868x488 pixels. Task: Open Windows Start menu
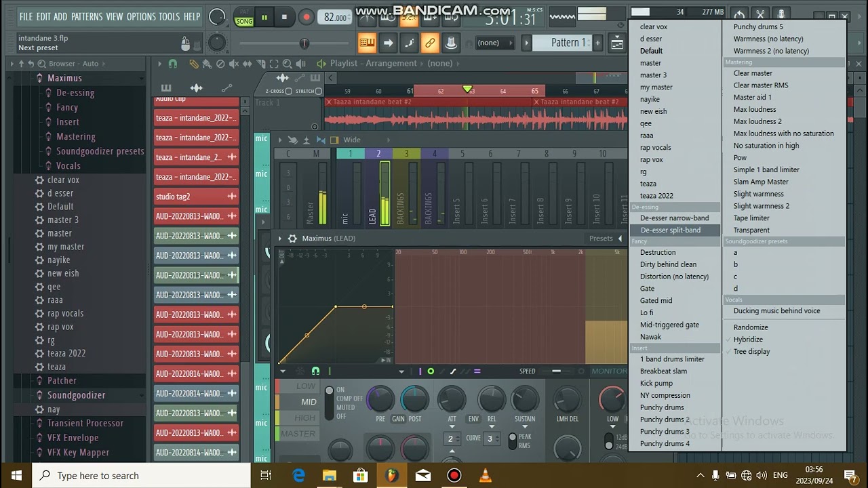(16, 476)
